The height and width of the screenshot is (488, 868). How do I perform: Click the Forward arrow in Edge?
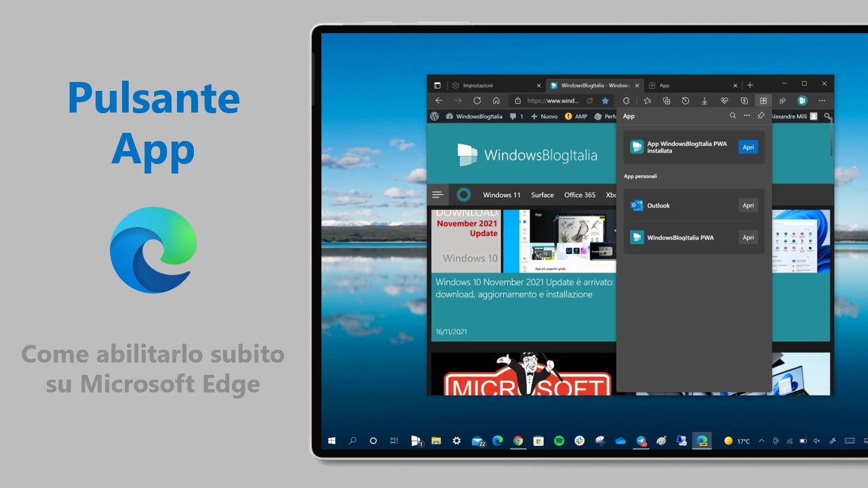458,100
